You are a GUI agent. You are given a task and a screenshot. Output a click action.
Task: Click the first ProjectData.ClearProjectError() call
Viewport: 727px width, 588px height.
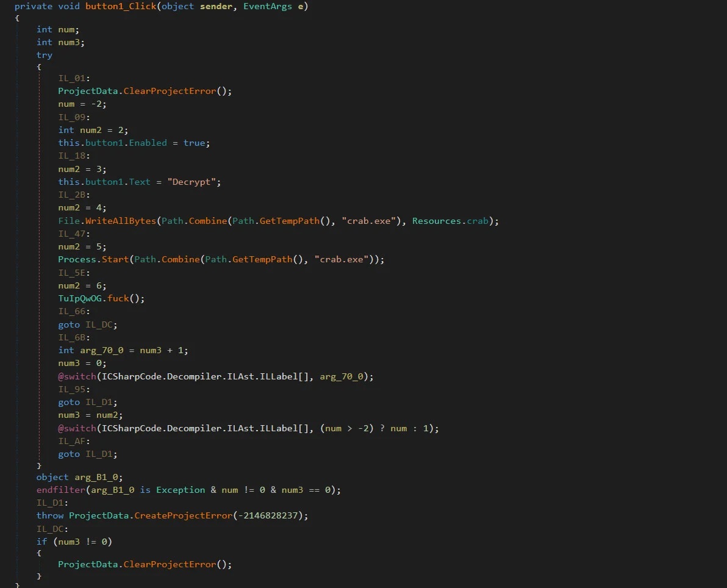pyautogui.click(x=145, y=91)
